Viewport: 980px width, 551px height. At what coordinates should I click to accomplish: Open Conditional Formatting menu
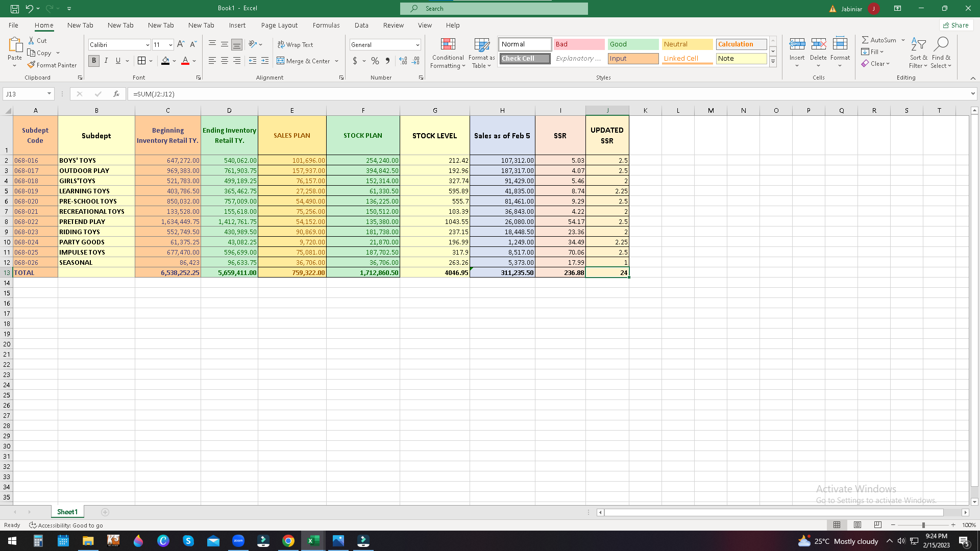448,53
